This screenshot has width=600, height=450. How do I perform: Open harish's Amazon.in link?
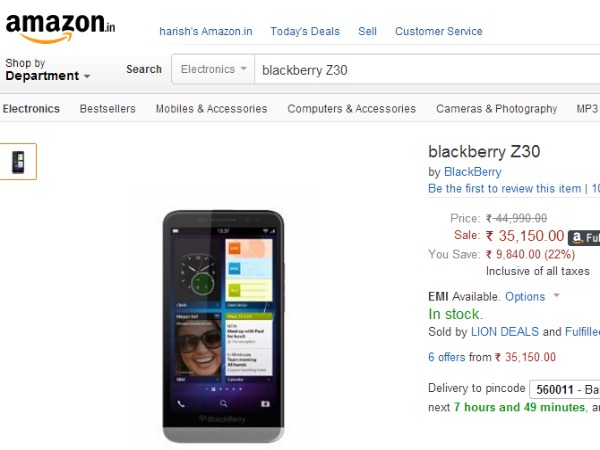(x=206, y=31)
